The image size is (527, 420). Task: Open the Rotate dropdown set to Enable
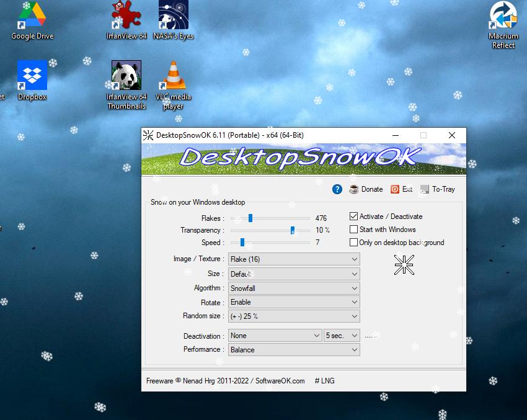(x=294, y=302)
